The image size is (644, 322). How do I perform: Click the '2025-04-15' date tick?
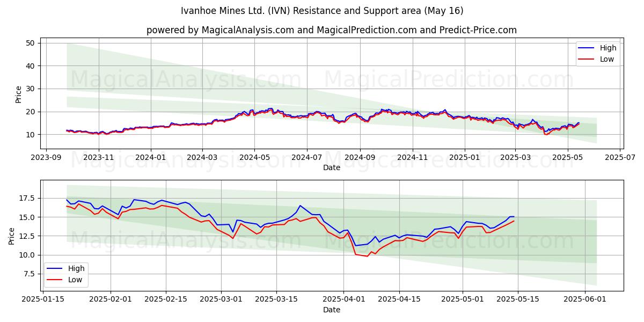coord(399,299)
